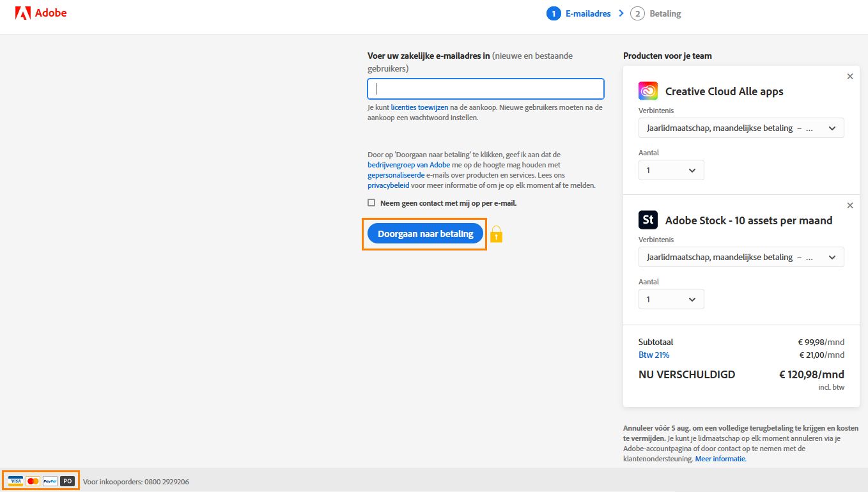868x492 pixels.
Task: Click step 2 circle icon
Action: point(637,13)
